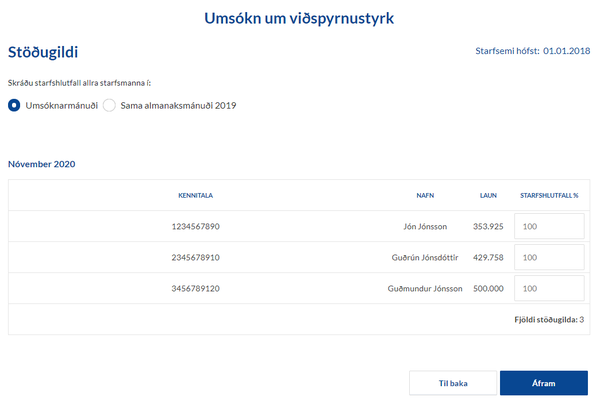
Task: Focus starfshlutfall field for Jón Jónsson
Action: 548,227
